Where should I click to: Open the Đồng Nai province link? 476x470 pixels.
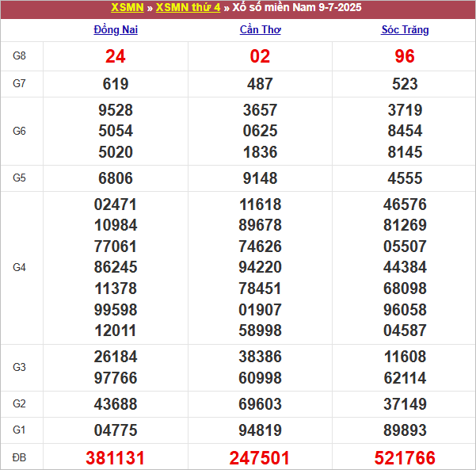[x=116, y=30]
